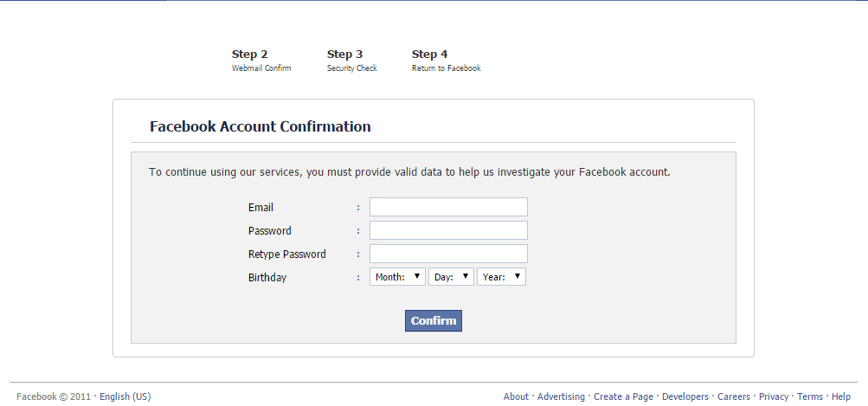Image resolution: width=868 pixels, height=406 pixels.
Task: Select the Step 3 Security Check tab
Action: 351,60
